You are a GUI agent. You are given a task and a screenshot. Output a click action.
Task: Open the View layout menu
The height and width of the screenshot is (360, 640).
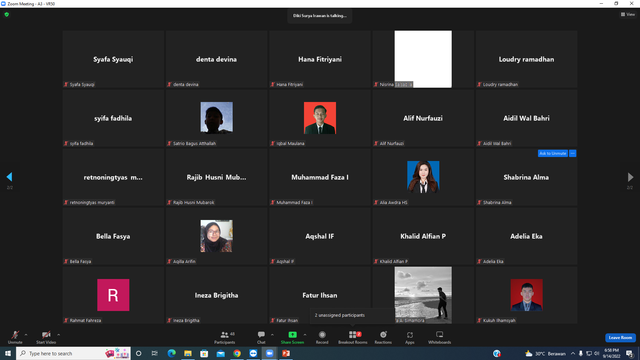[628, 14]
